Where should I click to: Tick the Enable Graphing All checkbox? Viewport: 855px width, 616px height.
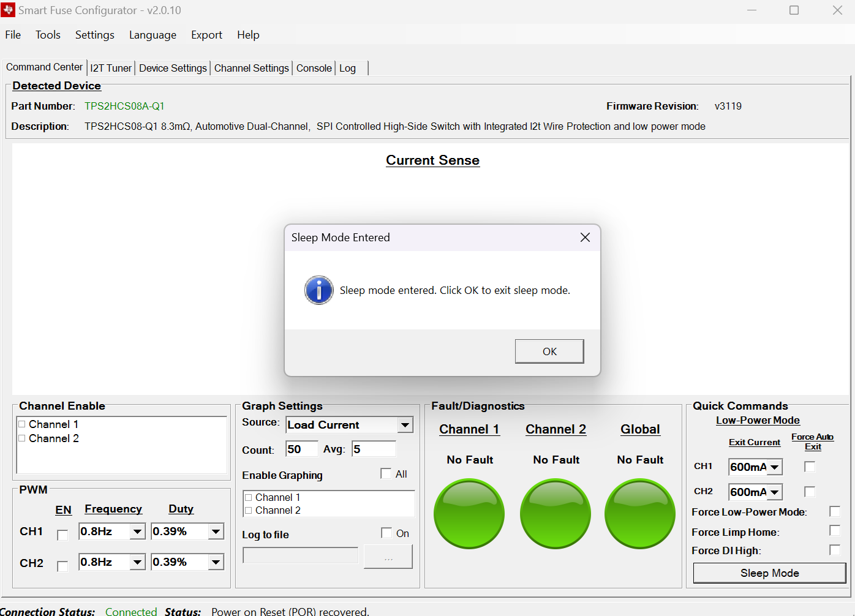click(x=386, y=474)
